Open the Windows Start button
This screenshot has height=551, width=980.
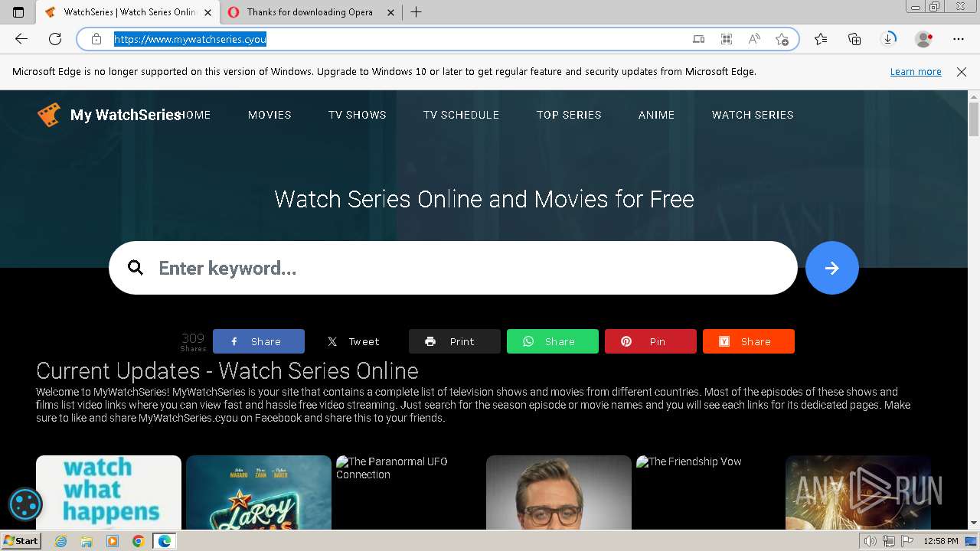21,541
